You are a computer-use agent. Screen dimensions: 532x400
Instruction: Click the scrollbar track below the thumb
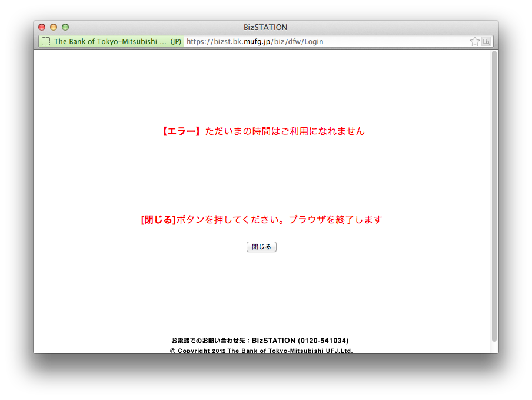point(494,348)
